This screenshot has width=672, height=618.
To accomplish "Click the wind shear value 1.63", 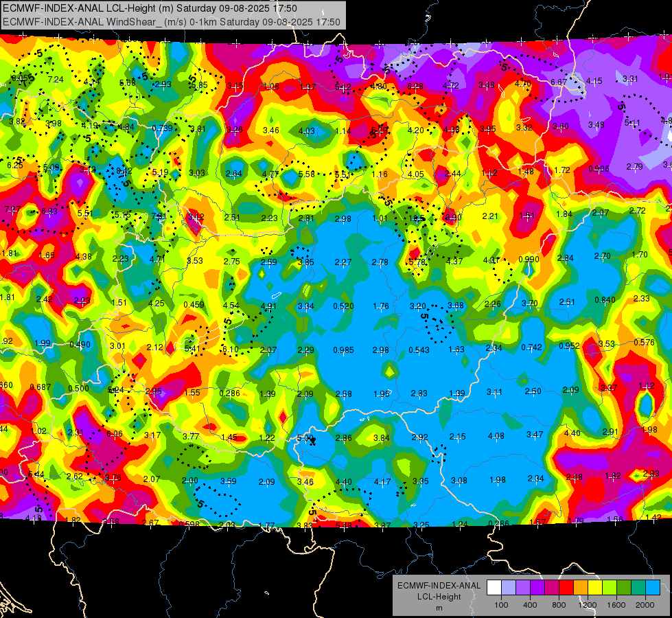I will (x=456, y=349).
